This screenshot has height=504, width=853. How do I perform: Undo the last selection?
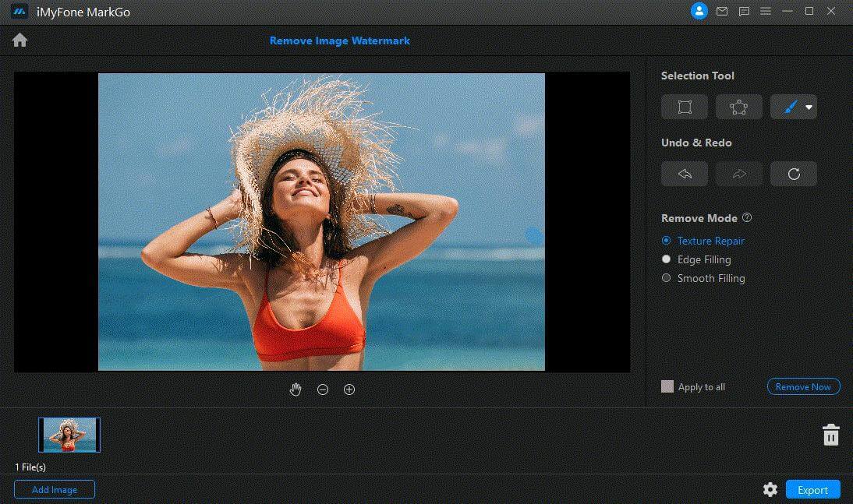685,174
